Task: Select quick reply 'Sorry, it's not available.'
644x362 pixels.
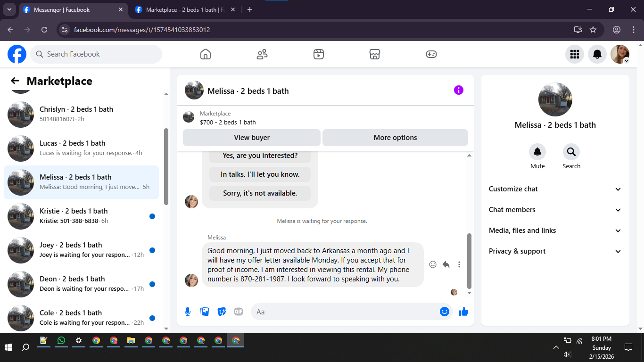Action: [x=260, y=193]
